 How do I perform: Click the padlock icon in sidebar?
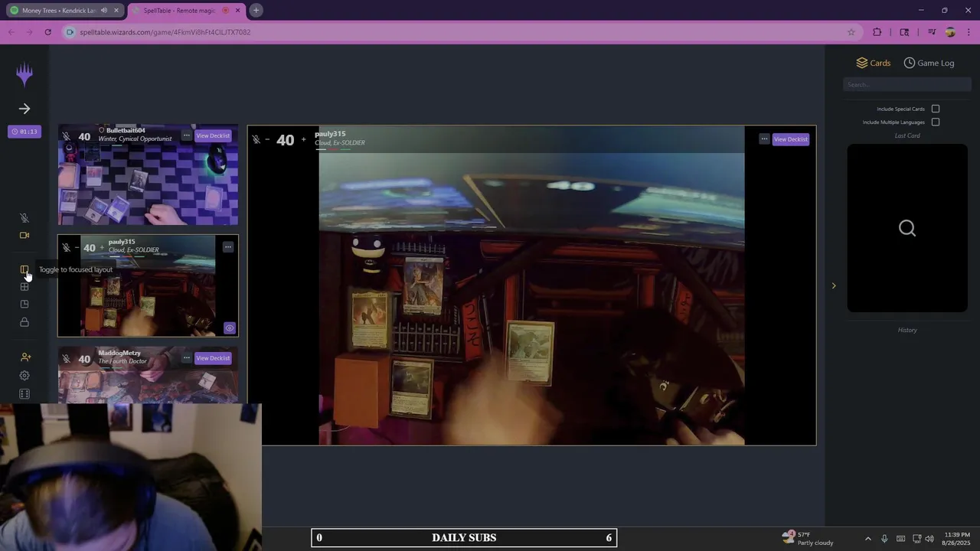[x=24, y=322]
